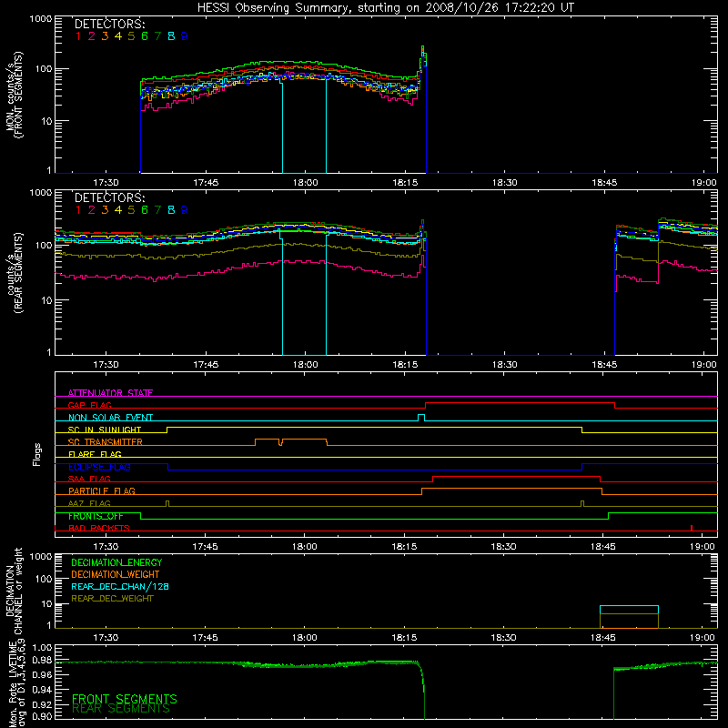Click the NON_SOLAR_EVENT flag label
The image size is (728, 728).
110,418
